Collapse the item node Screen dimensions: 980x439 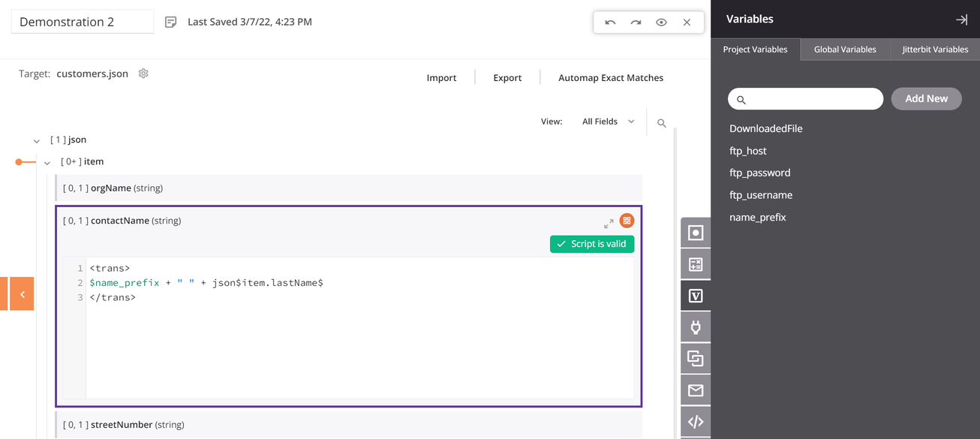pyautogui.click(x=47, y=162)
